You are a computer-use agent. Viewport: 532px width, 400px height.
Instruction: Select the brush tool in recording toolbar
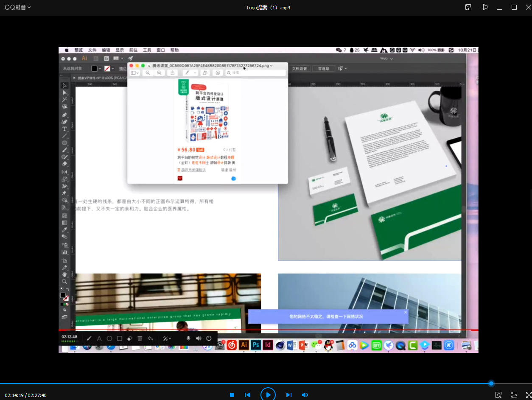(x=89, y=338)
